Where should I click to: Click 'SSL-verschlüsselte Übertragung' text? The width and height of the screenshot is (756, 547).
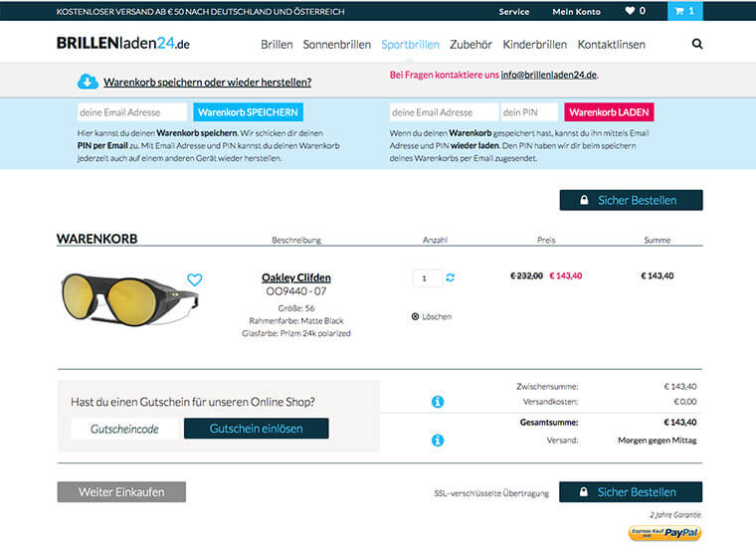[x=491, y=493]
